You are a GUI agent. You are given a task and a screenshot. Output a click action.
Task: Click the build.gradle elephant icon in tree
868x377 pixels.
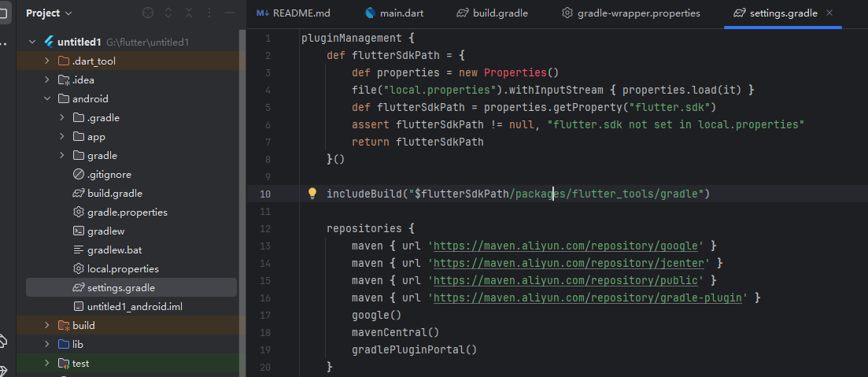(79, 193)
